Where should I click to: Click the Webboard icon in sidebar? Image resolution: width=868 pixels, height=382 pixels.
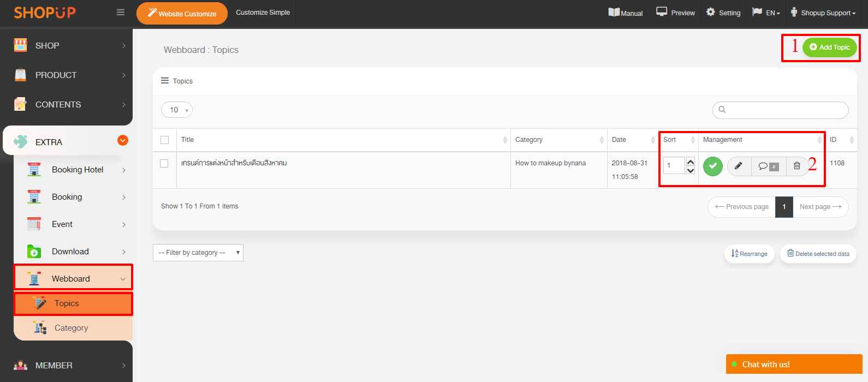click(34, 279)
